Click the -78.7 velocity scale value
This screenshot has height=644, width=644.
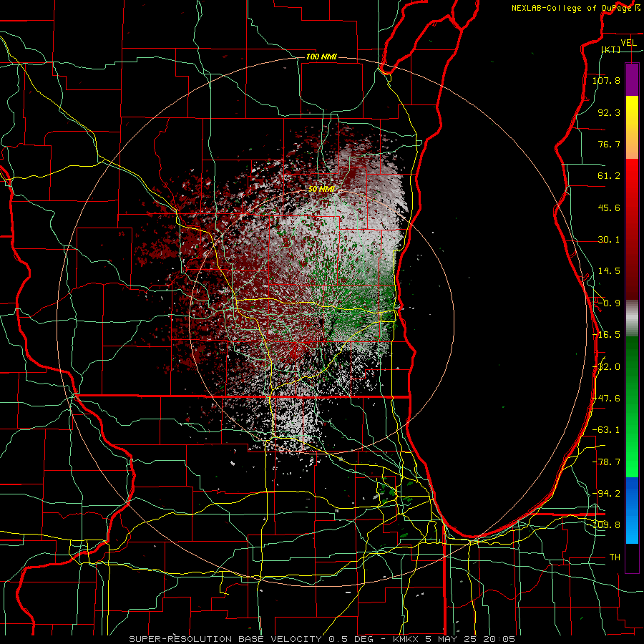tap(606, 462)
